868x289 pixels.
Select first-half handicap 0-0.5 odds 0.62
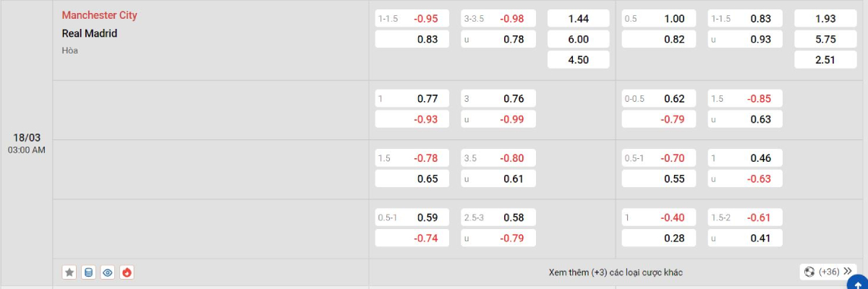pos(659,99)
